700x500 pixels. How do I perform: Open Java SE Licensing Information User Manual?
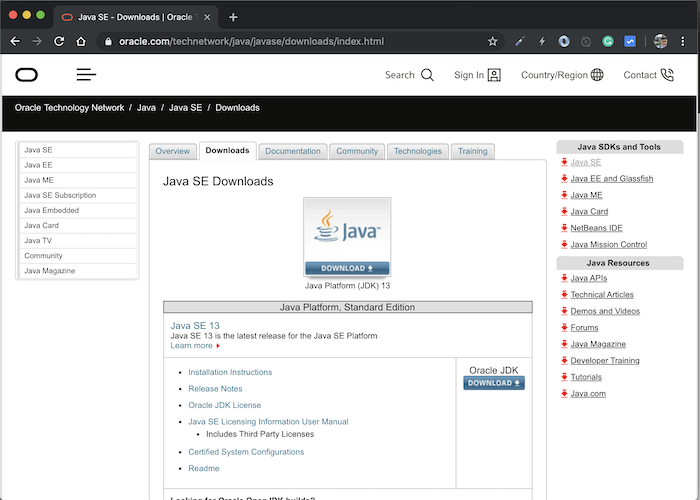(x=268, y=422)
